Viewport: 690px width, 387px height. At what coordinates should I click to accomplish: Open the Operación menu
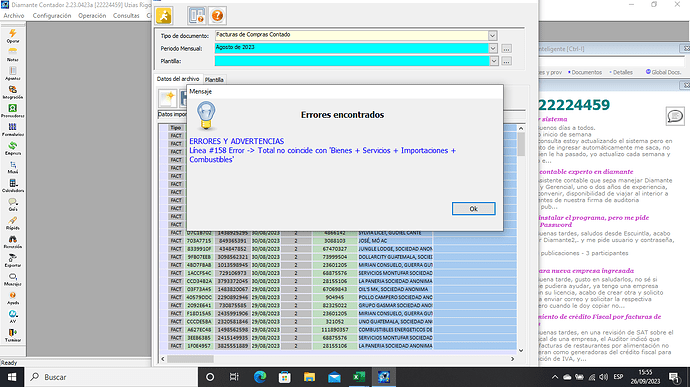(x=92, y=15)
